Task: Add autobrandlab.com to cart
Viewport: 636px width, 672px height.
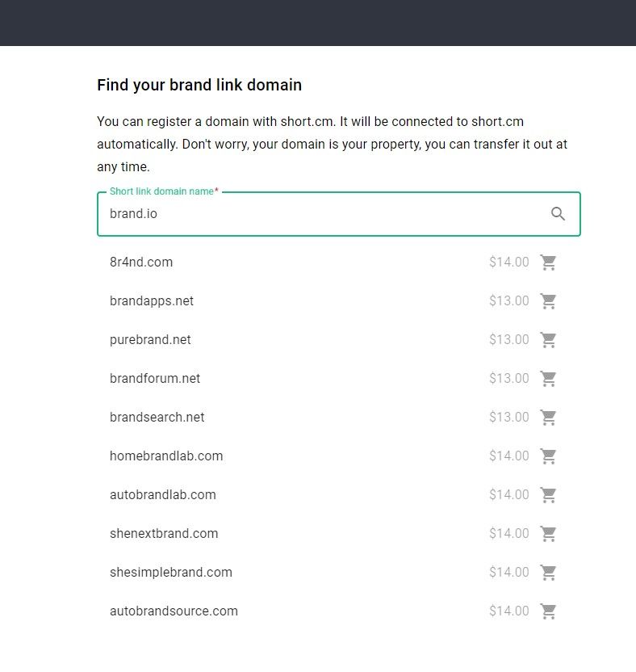Action: click(x=549, y=494)
